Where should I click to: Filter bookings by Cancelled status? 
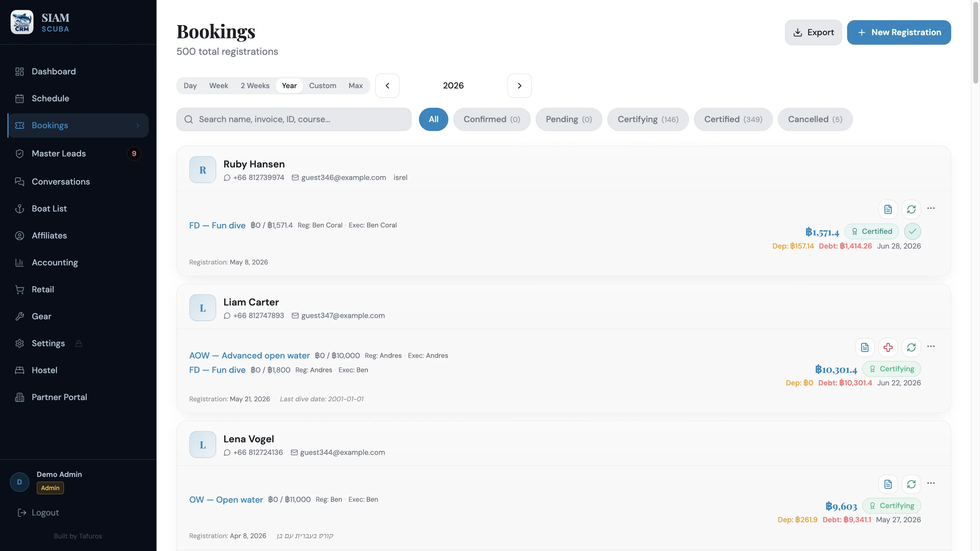[815, 119]
